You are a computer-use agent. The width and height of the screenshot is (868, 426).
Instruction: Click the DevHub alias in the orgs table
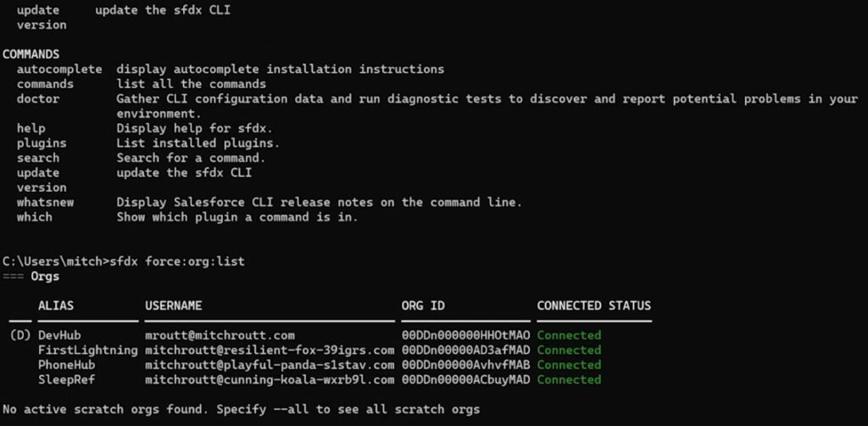click(59, 335)
